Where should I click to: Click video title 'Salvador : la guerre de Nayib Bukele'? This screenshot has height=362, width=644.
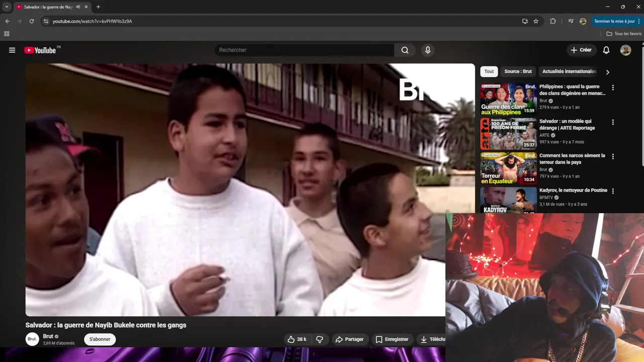pyautogui.click(x=106, y=325)
